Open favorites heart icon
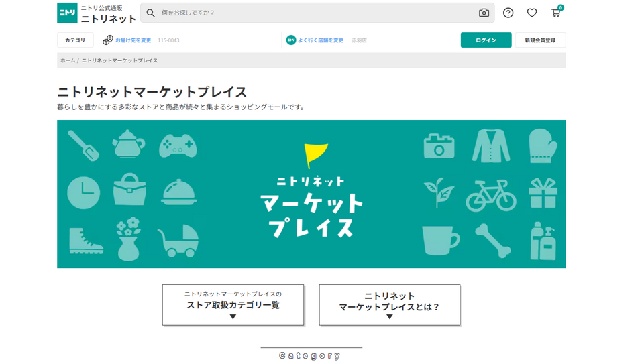 click(532, 13)
